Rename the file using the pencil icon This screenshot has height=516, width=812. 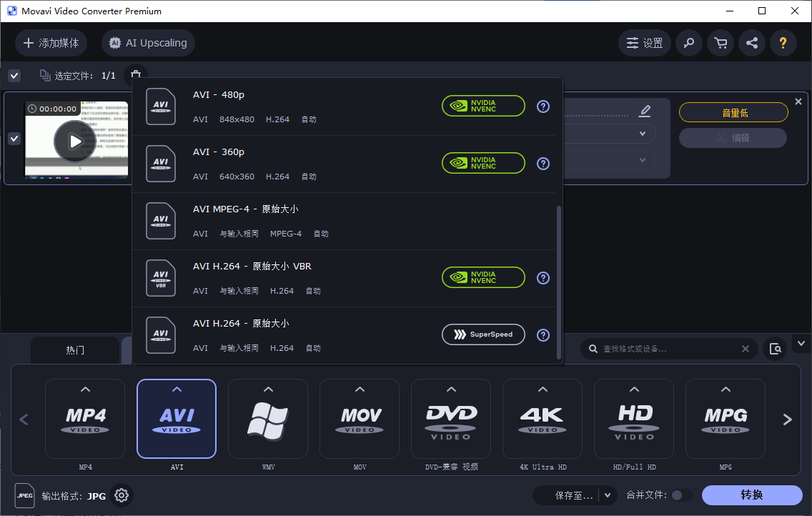pos(644,111)
